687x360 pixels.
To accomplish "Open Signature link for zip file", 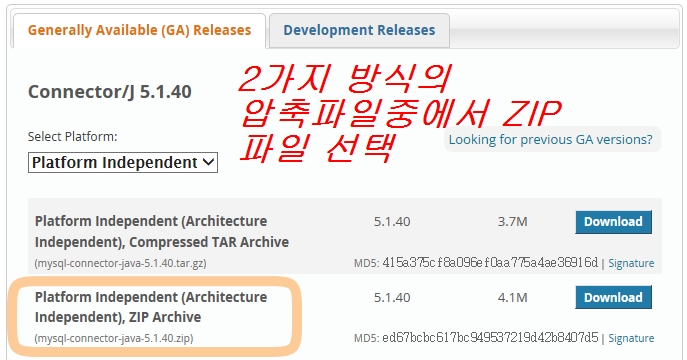I will (x=631, y=338).
